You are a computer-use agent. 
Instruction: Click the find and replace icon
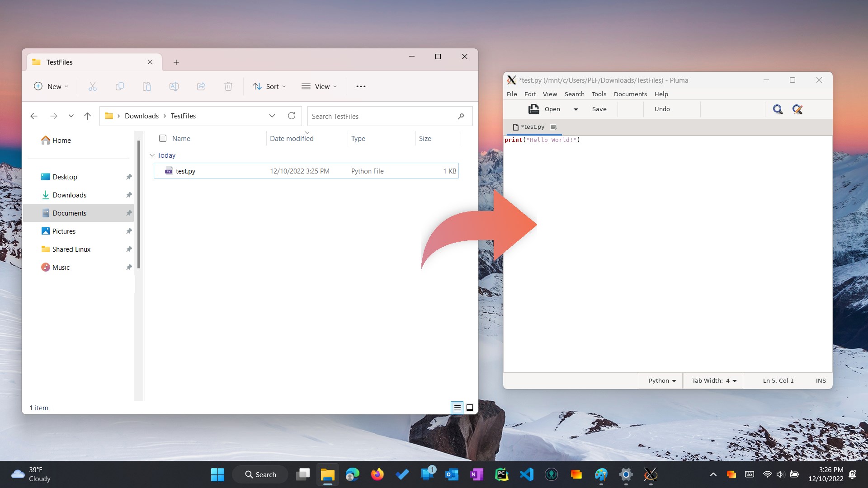pos(797,109)
